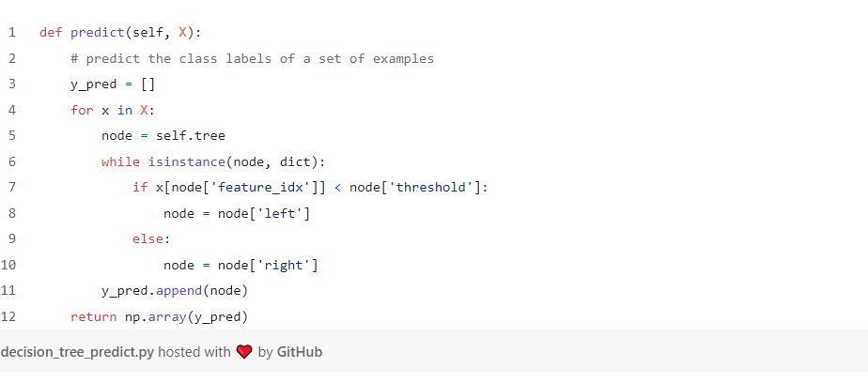Image resolution: width=868 pixels, height=383 pixels.
Task: Click the red heart icon in footer
Action: [x=244, y=353]
